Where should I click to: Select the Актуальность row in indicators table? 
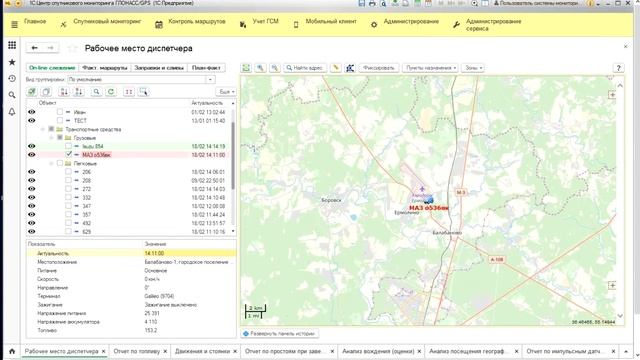point(131,253)
